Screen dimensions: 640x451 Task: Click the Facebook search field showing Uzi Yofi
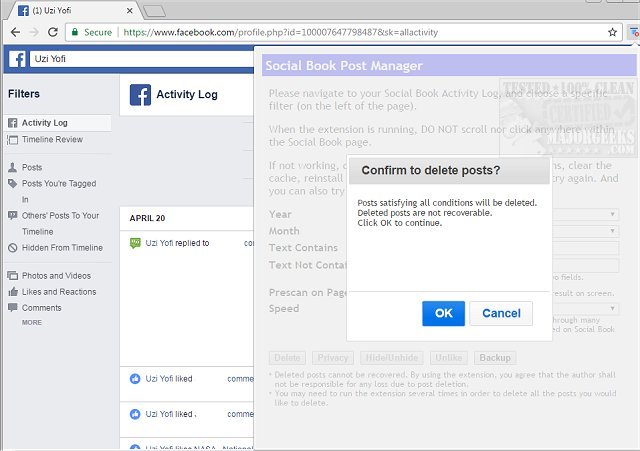[x=141, y=59]
